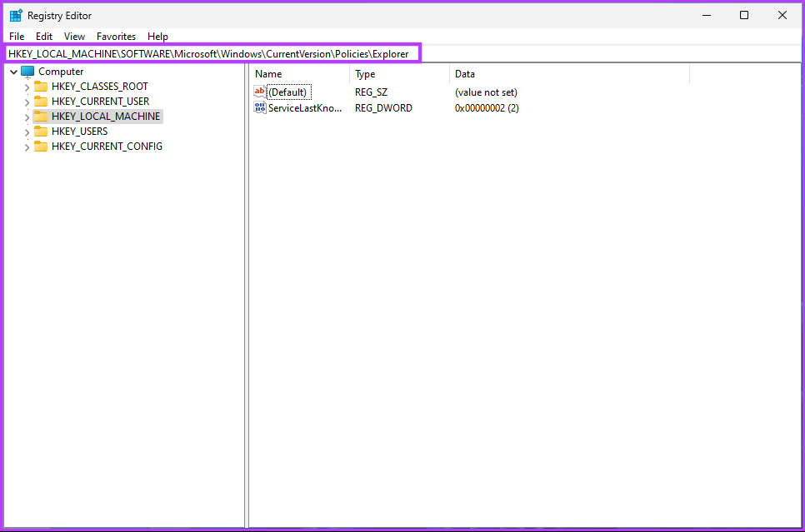Maximize the Registry Editor window
805x532 pixels.
coord(744,15)
